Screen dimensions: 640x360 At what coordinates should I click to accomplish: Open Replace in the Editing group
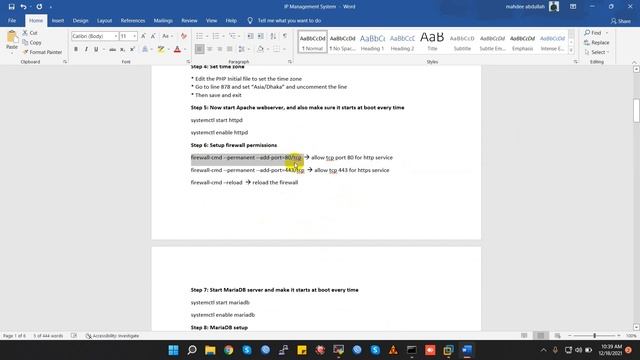597,42
